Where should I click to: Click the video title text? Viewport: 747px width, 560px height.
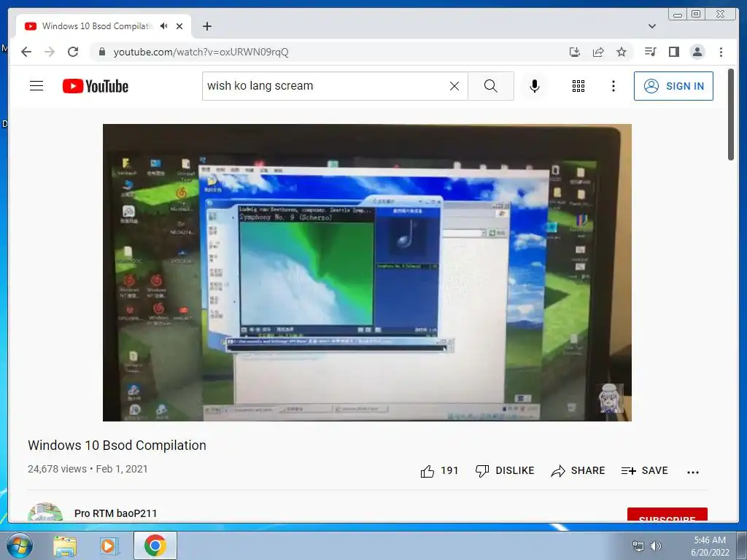click(x=117, y=446)
